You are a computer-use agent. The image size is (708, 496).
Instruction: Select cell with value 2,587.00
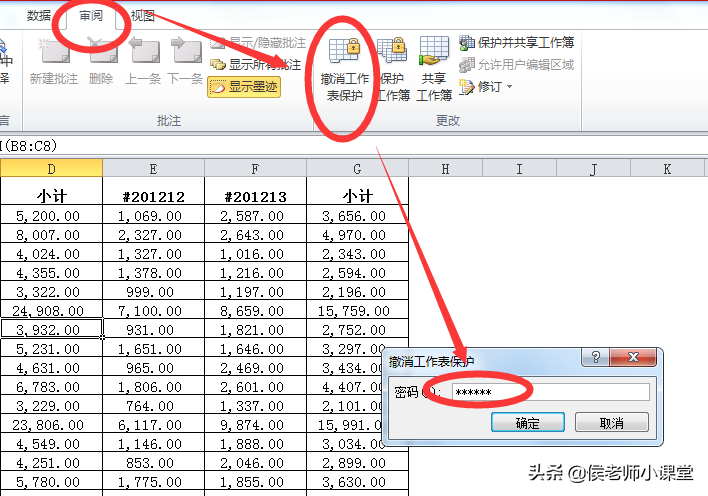pos(256,215)
